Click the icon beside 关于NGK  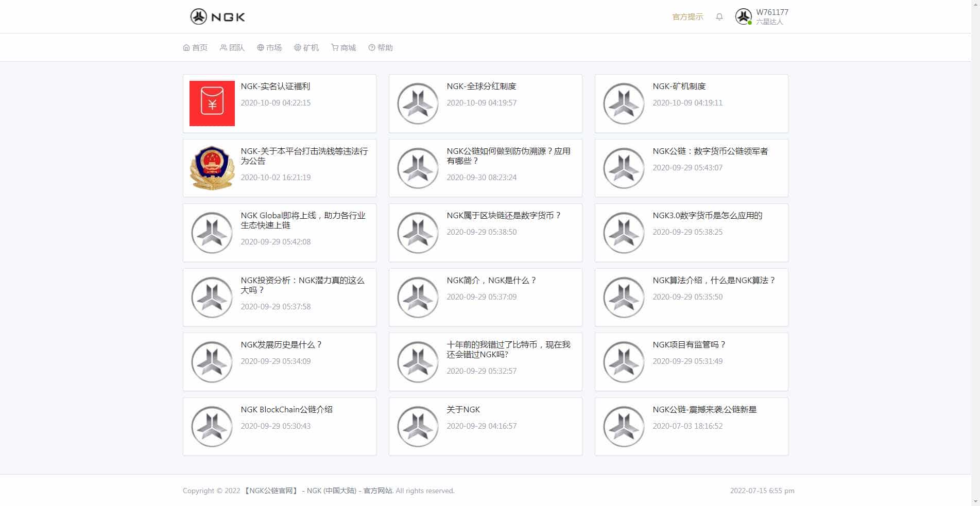(x=418, y=426)
